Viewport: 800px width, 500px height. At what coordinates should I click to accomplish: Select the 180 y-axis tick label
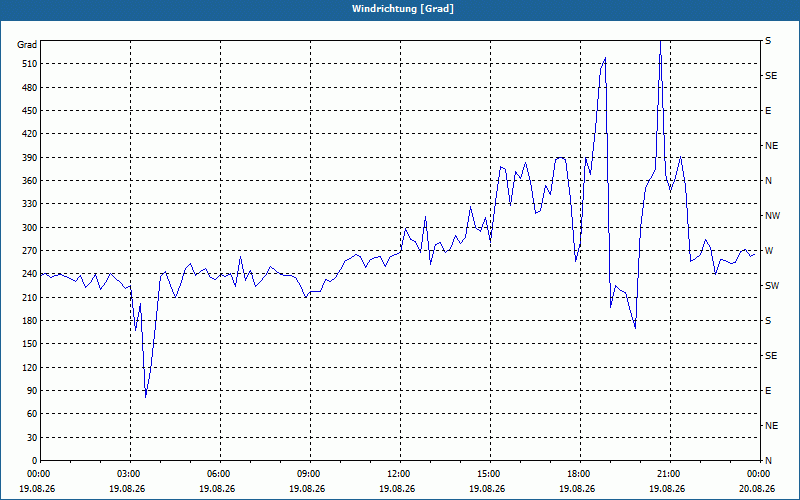(30, 321)
